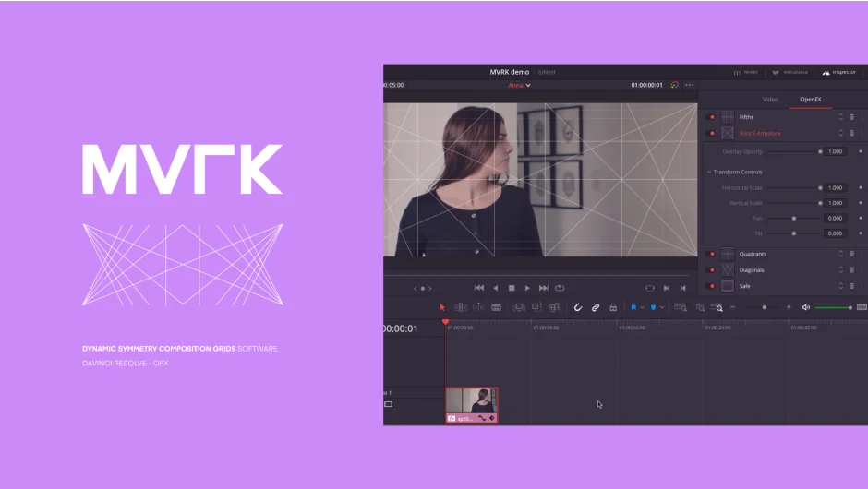The image size is (868, 489).
Task: Click Overwrite Clip icon in timeline toolbar
Action: [x=536, y=307]
